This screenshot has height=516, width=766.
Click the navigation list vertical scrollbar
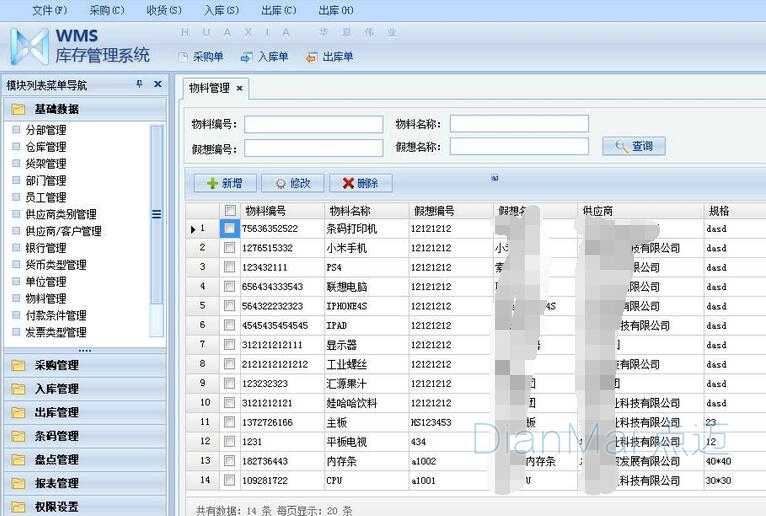point(157,231)
